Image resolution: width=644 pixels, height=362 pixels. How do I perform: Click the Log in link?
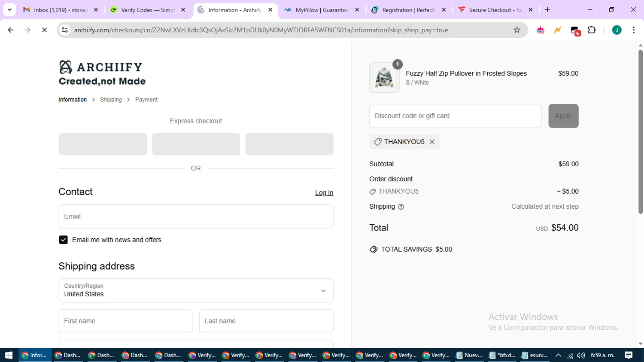324,193
